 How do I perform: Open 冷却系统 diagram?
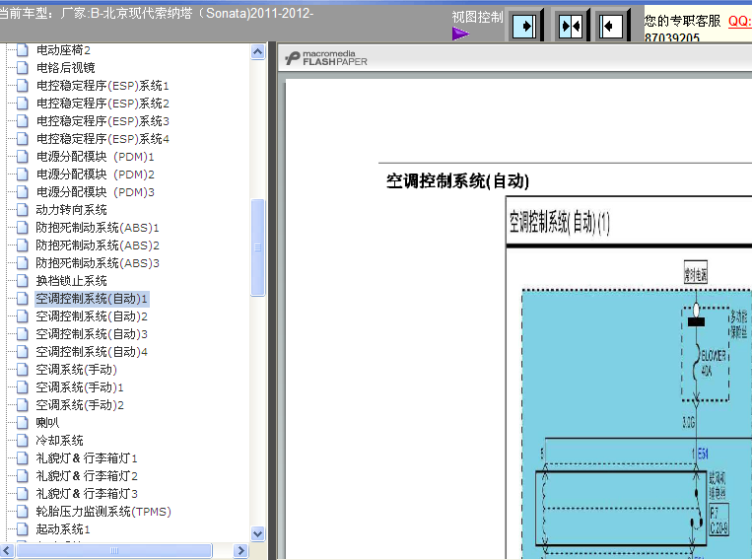click(x=59, y=441)
